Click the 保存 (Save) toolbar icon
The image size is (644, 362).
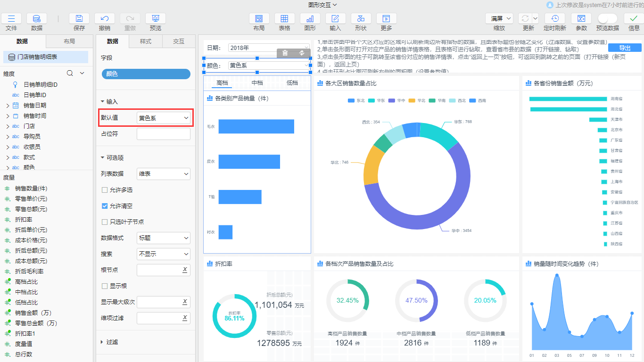79,19
